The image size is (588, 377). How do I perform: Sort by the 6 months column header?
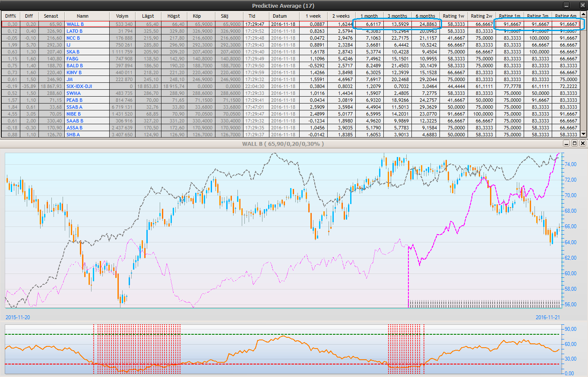(x=425, y=16)
